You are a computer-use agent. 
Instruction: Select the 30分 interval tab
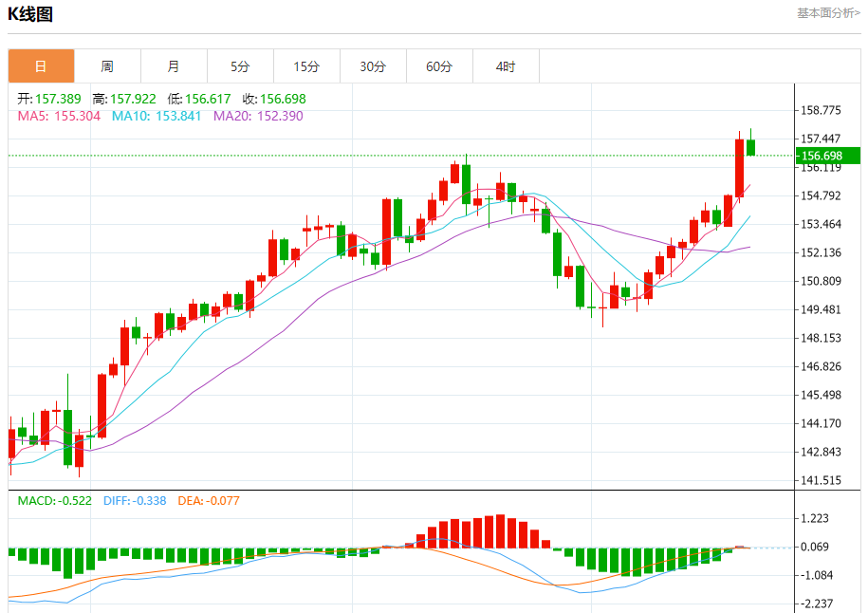coord(373,66)
